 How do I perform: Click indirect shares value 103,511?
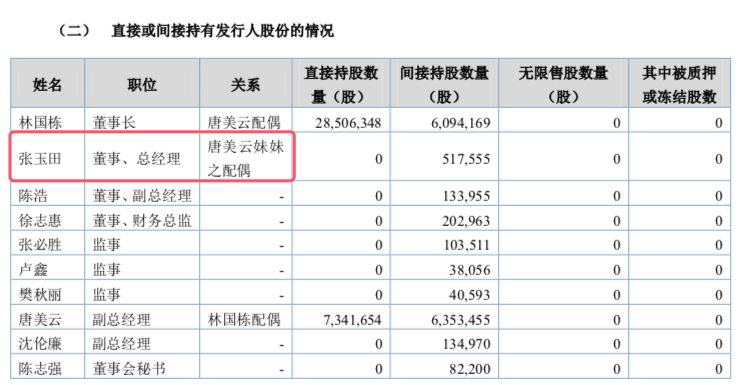(x=467, y=245)
